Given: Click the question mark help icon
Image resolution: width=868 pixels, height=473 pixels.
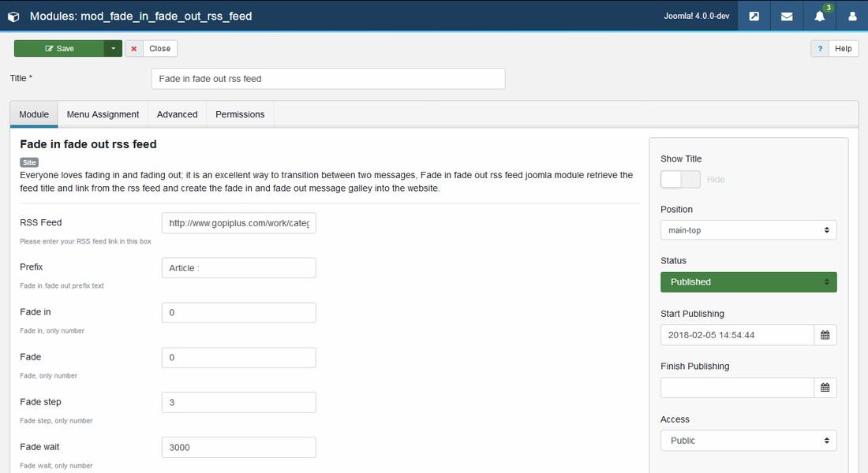Looking at the screenshot, I should coord(820,49).
